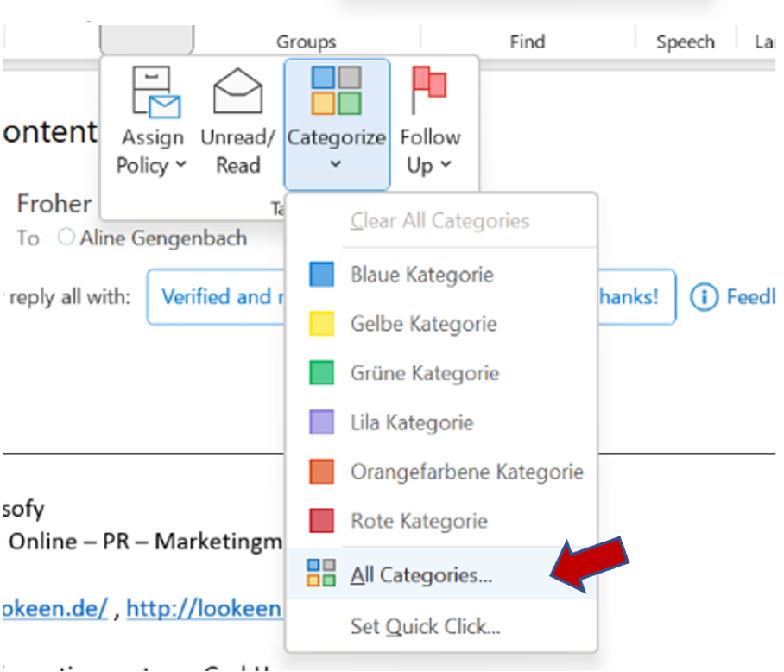The height and width of the screenshot is (672, 784).
Task: Click the Follow Up red flag icon
Action: (x=429, y=90)
